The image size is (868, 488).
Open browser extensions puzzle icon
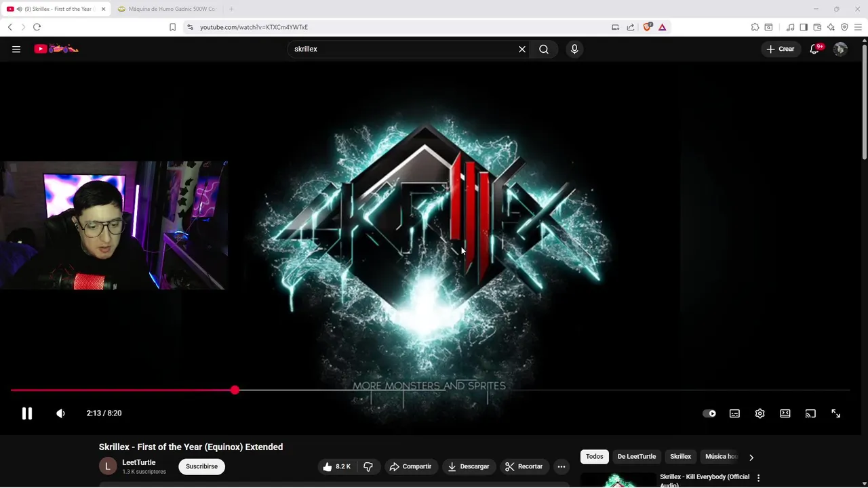point(755,27)
